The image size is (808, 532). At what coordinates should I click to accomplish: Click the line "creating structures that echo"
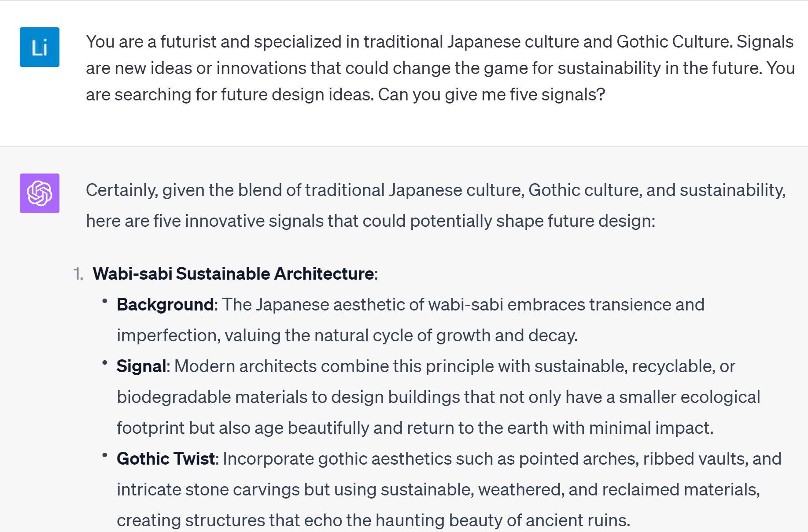pyautogui.click(x=373, y=520)
